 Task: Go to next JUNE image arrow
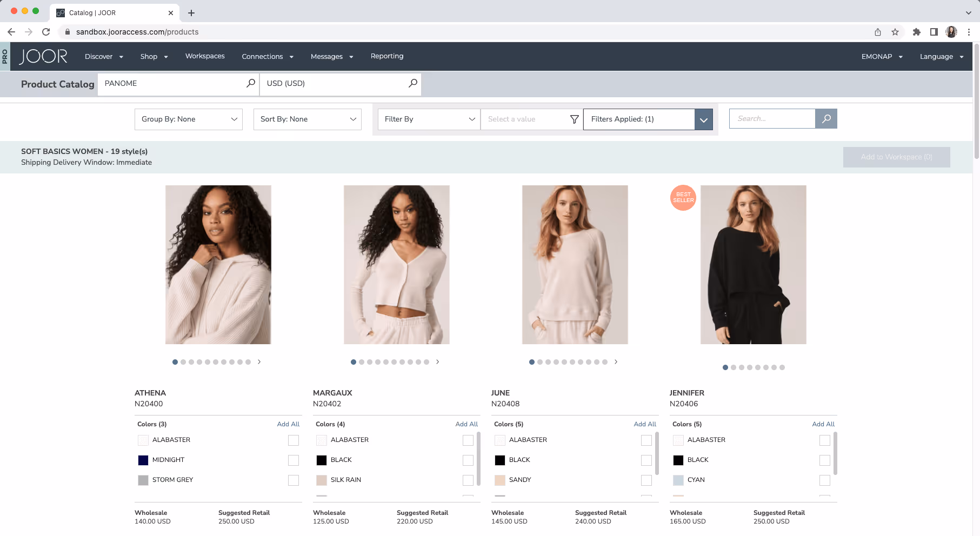click(616, 362)
